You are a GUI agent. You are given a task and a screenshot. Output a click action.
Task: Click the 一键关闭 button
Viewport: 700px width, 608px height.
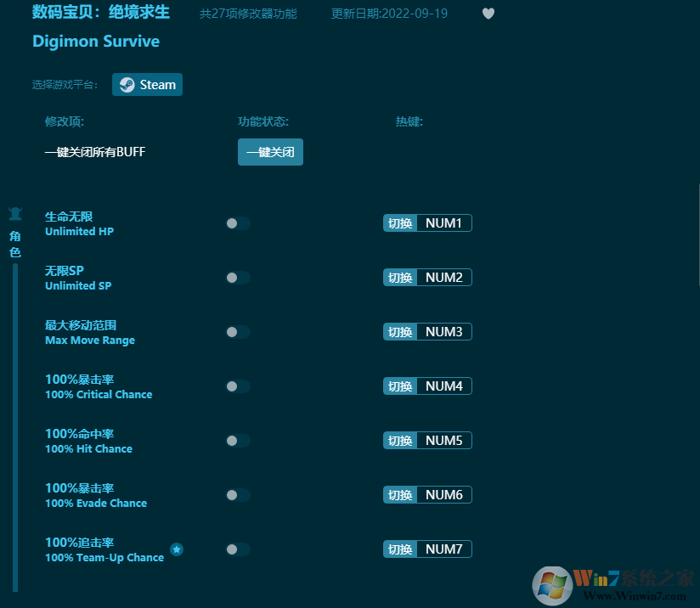[270, 152]
